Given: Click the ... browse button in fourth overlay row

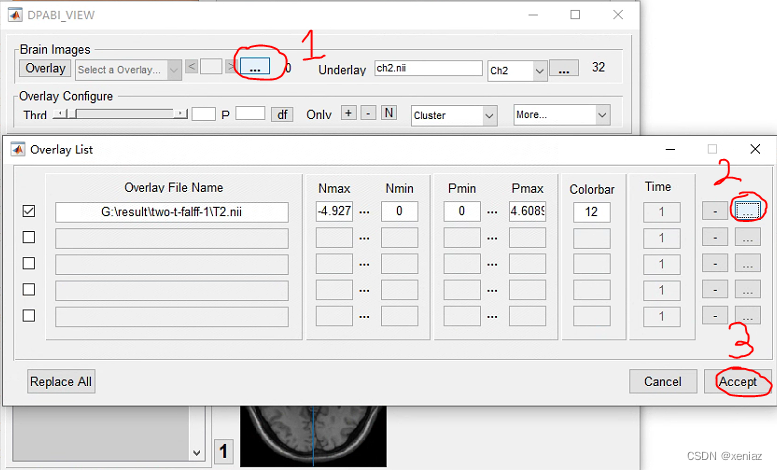Looking at the screenshot, I should point(747,289).
